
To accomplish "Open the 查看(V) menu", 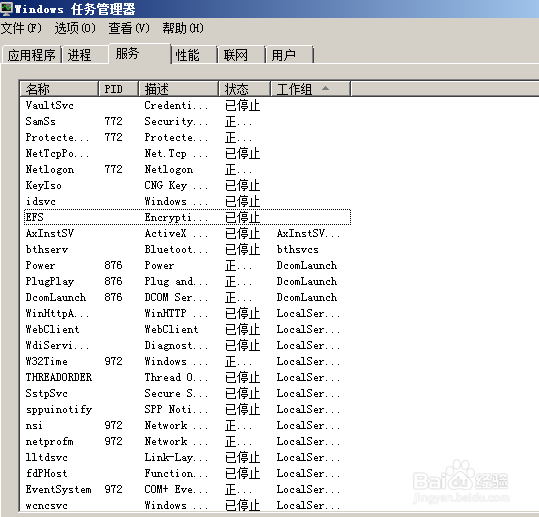I will click(129, 28).
